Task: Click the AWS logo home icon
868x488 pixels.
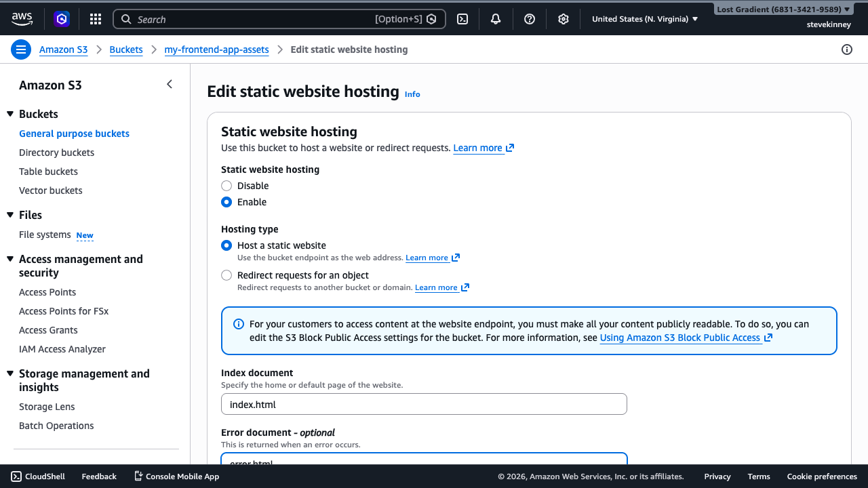Action: tap(22, 19)
